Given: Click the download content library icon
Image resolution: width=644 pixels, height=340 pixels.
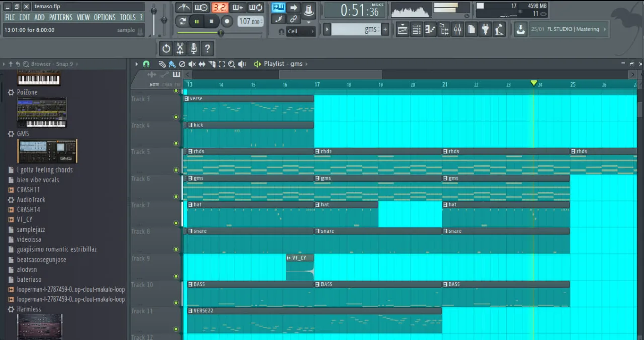Looking at the screenshot, I should (x=520, y=29).
